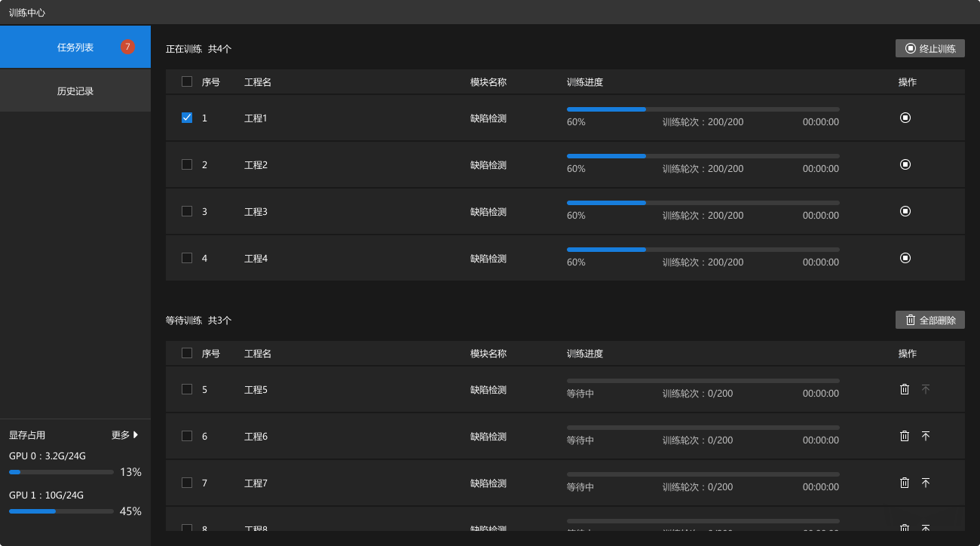Image resolution: width=980 pixels, height=546 pixels.
Task: Click the 等待中 status of 工程5
Action: [x=580, y=394]
